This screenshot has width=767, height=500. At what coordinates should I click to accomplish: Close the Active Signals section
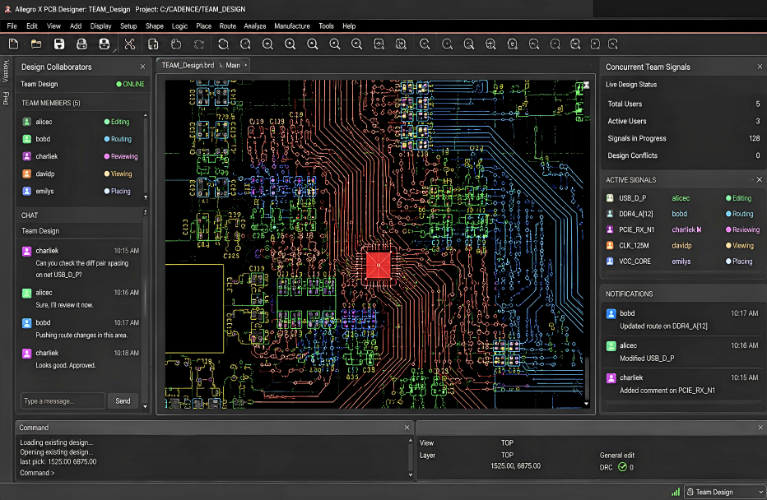759,180
